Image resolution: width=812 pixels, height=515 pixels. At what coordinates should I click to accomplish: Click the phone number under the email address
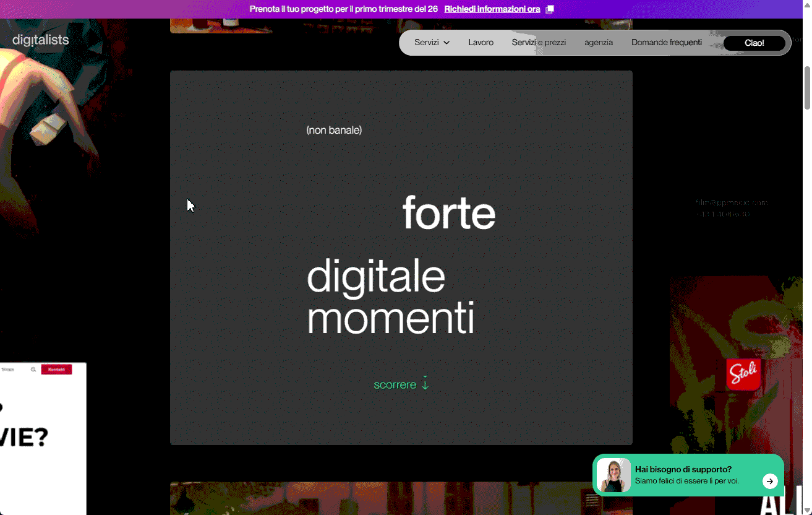pyautogui.click(x=722, y=214)
